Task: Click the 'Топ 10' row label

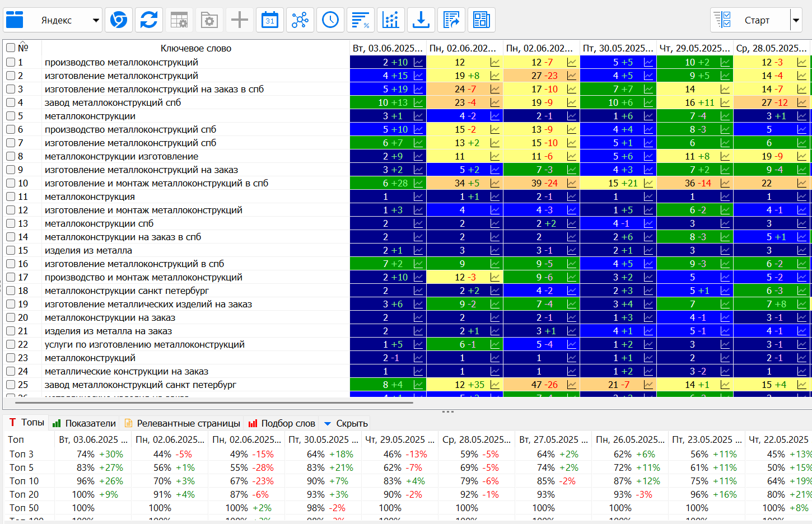Action: click(24, 481)
